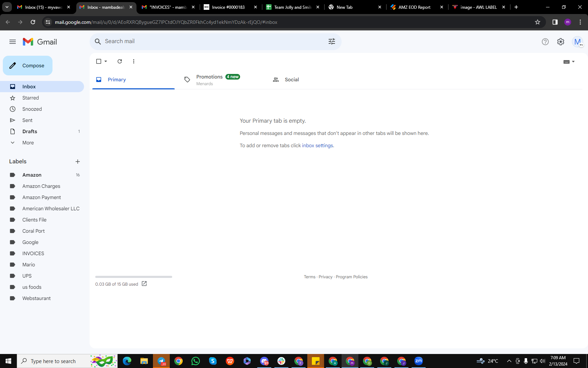Viewport: 588px width, 368px height.
Task: Open the Mario label
Action: 42,265
